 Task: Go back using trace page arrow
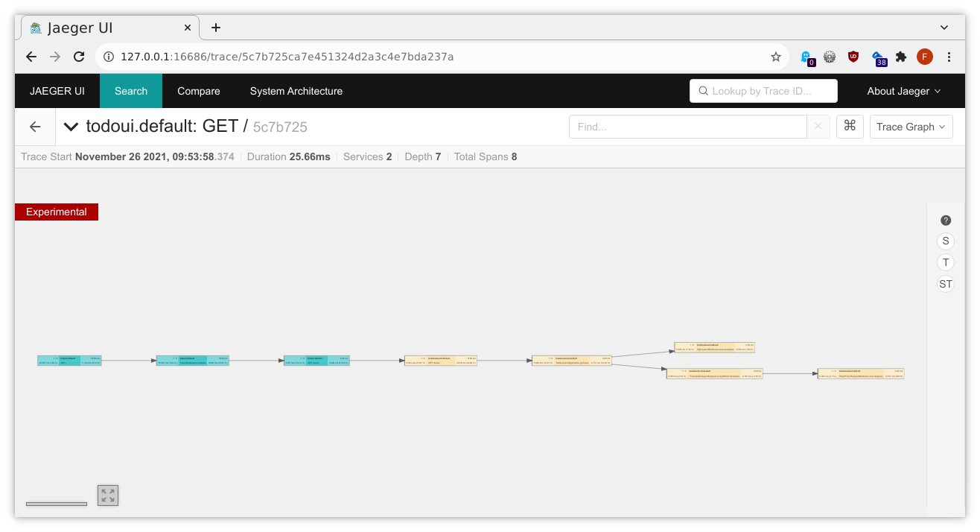coord(35,127)
